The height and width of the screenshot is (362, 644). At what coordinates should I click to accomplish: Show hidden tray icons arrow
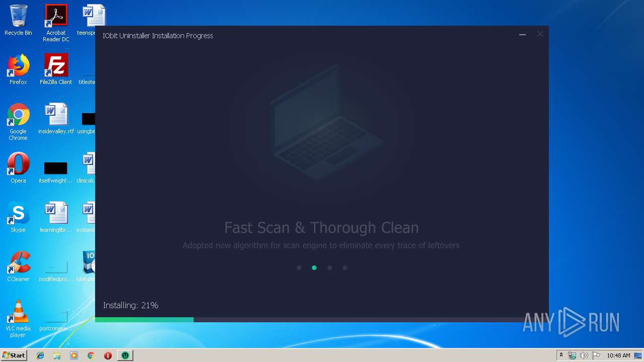561,355
